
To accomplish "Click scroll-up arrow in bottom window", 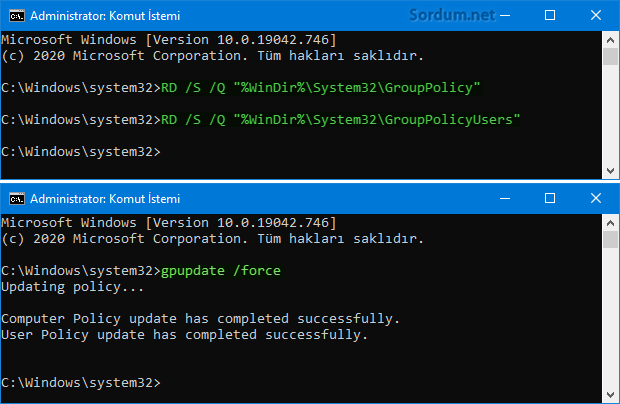I will 611,223.
